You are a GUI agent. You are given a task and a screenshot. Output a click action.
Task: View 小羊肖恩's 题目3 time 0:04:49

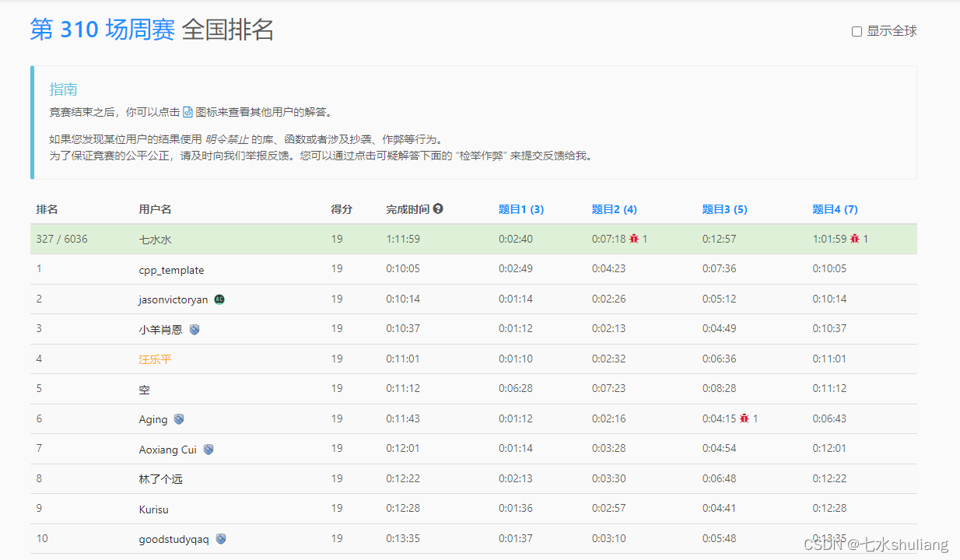pyautogui.click(x=720, y=328)
